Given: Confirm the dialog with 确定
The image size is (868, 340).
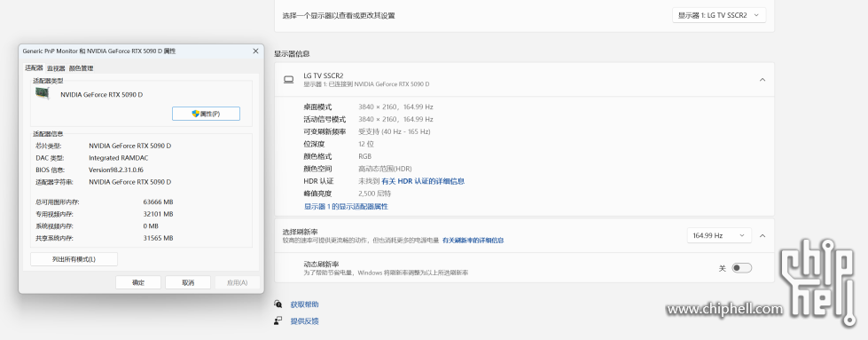Looking at the screenshot, I should [138, 282].
